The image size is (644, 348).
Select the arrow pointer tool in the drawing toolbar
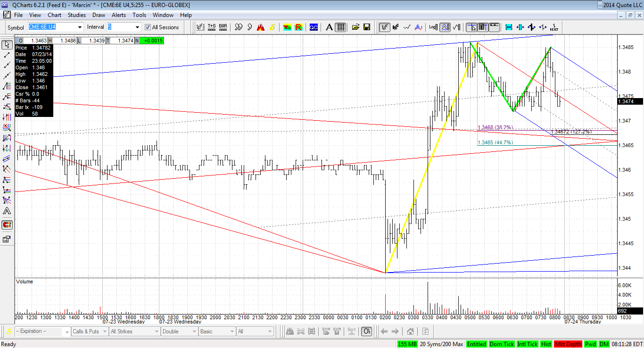(x=7, y=45)
